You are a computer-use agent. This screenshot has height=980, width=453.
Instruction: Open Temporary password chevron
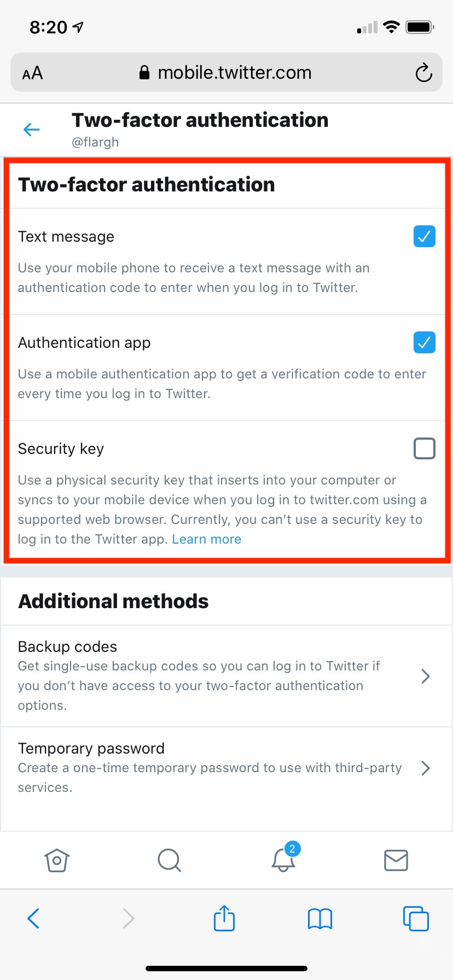coord(426,768)
